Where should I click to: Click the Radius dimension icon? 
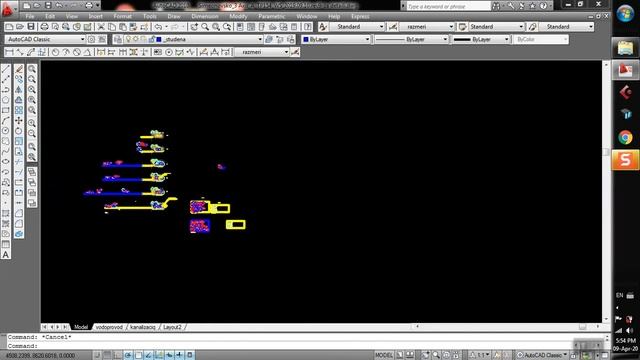tap(55, 52)
